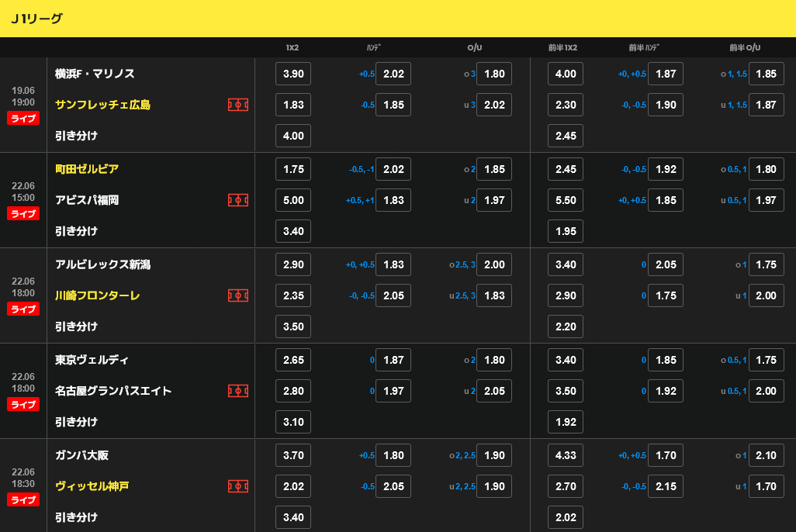This screenshot has height=532, width=796.
Task: Click the J1リーグ league header
Action: pos(37,19)
